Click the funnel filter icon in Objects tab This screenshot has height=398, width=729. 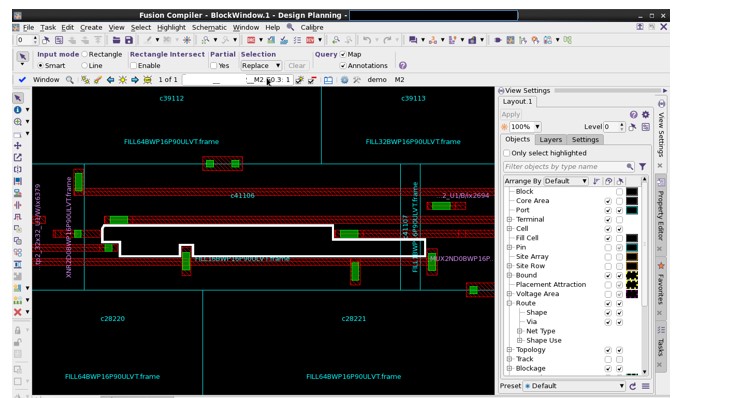coord(643,166)
